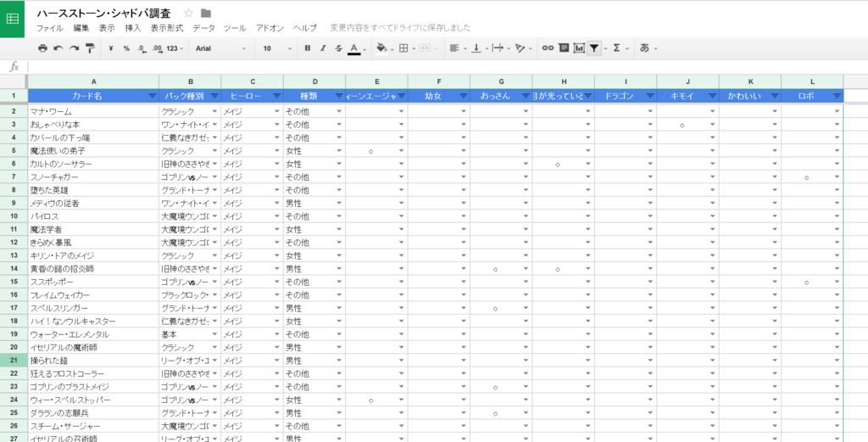
Task: Open the Arial font dropdown
Action: tap(221, 48)
